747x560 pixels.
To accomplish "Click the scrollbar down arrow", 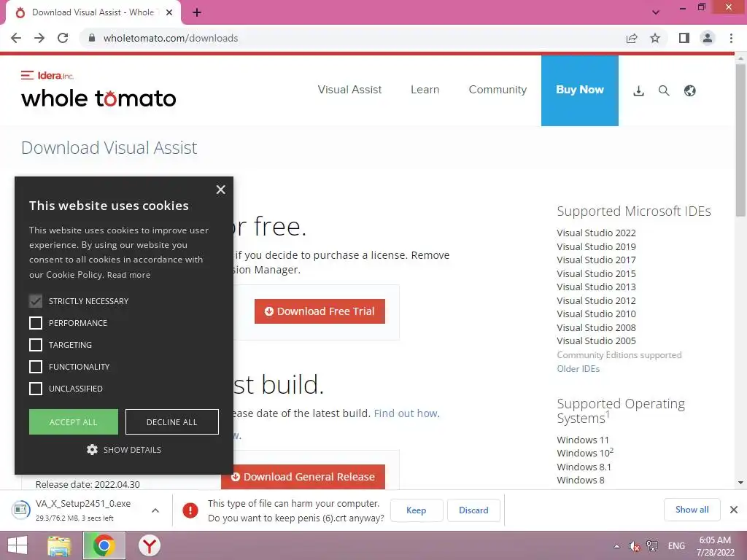I will point(740,483).
